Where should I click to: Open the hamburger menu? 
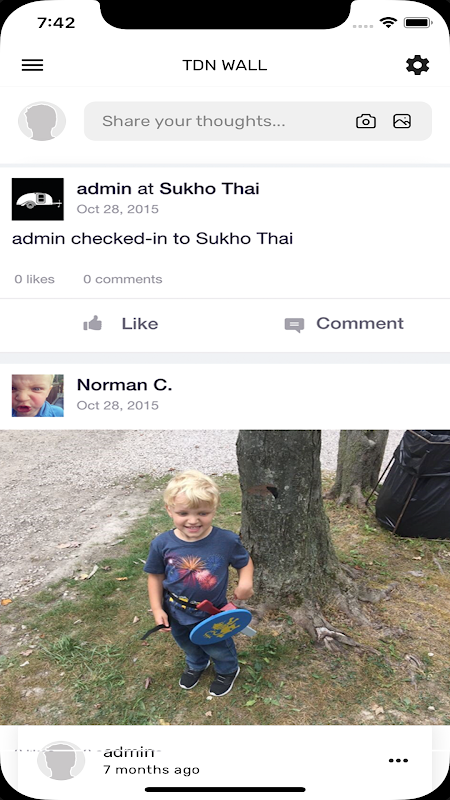tap(32, 65)
